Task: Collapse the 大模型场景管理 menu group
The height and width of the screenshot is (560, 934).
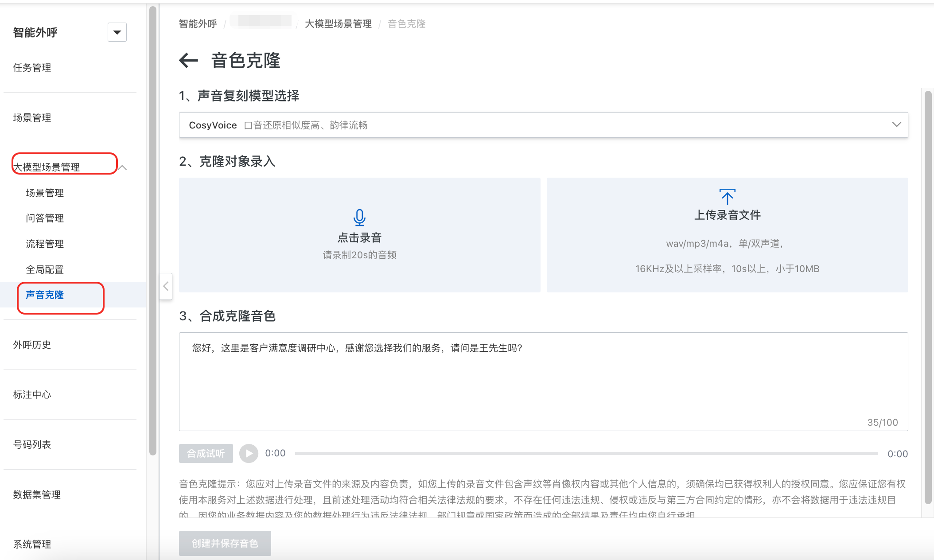Action: click(x=123, y=167)
